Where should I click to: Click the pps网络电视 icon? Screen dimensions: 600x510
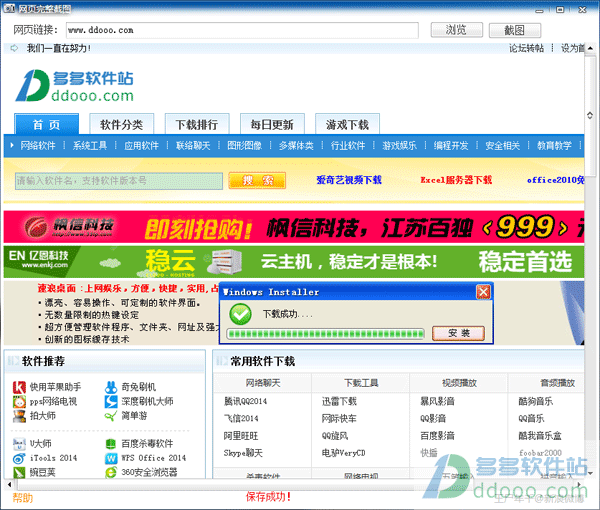point(19,402)
